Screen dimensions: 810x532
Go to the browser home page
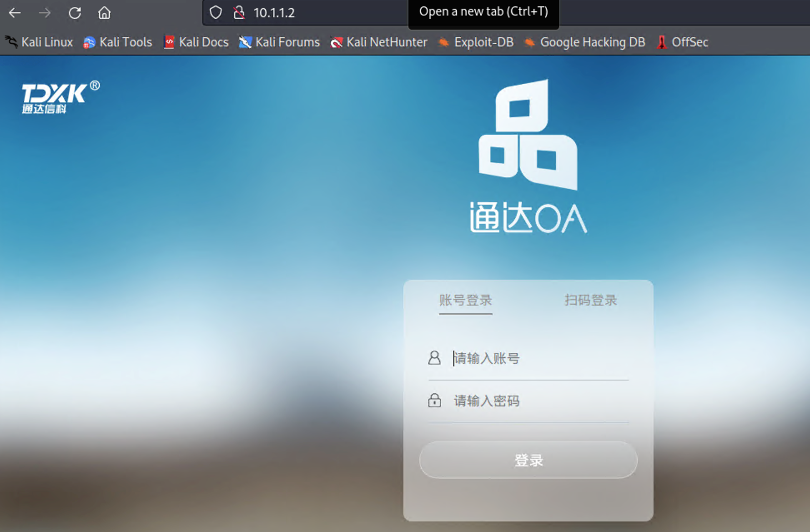104,13
